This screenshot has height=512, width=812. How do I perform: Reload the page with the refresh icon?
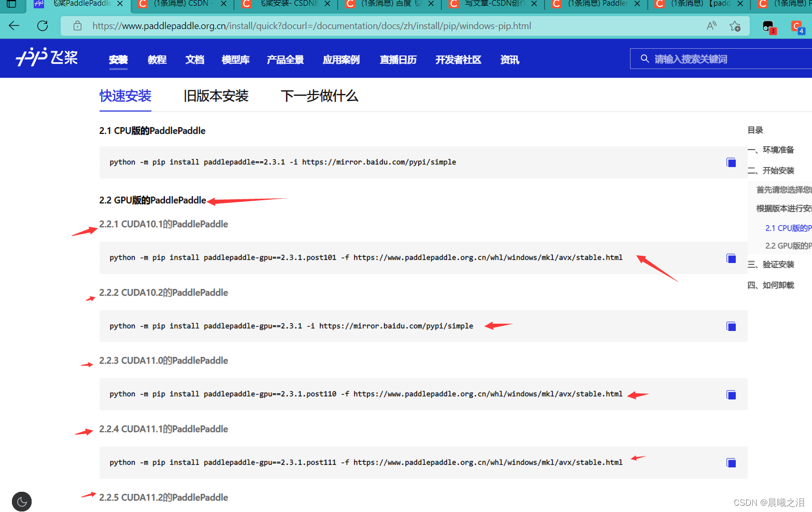42,25
